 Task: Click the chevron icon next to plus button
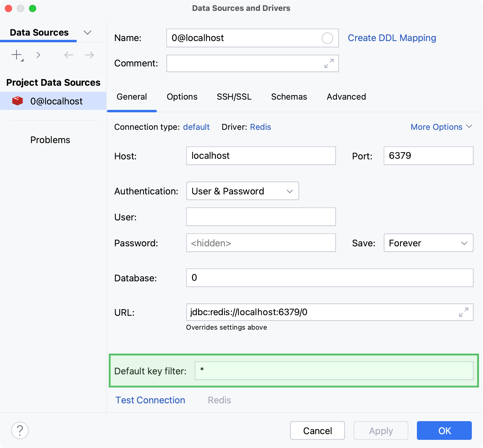click(38, 55)
